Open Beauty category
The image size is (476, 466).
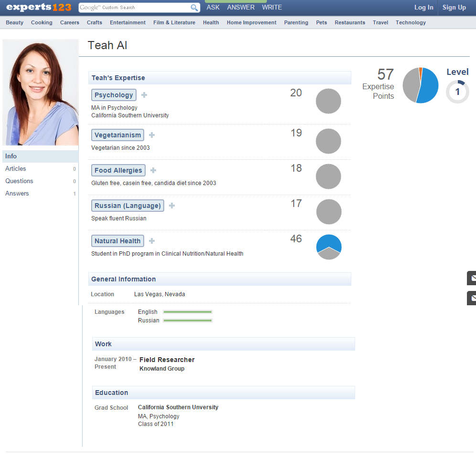[15, 22]
